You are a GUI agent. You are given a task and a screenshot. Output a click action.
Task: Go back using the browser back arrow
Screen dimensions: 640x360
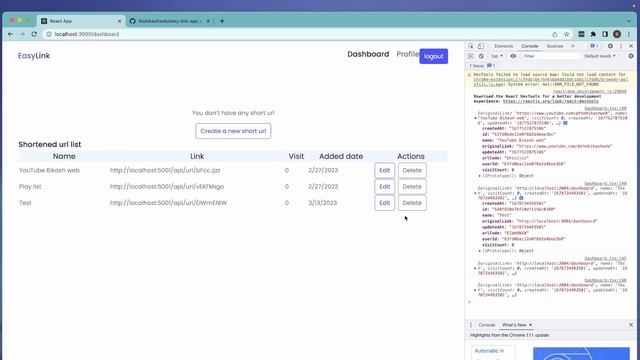(10, 34)
